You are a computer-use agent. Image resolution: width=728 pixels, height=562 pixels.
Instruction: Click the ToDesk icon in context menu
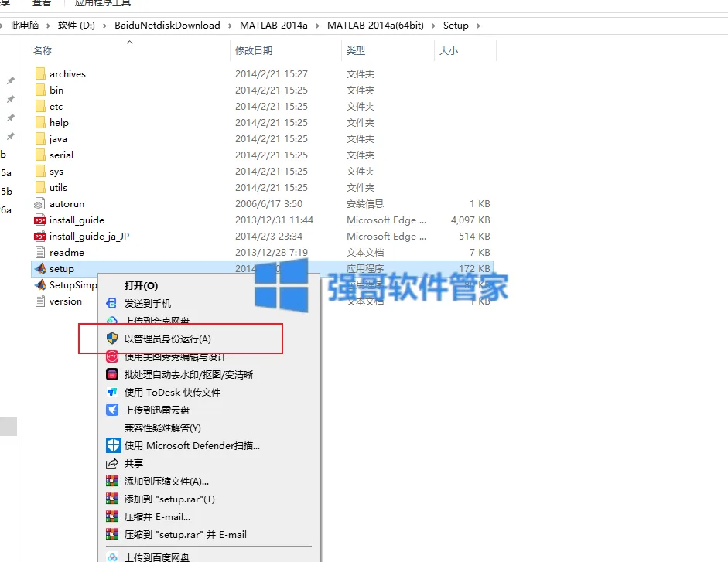point(112,392)
